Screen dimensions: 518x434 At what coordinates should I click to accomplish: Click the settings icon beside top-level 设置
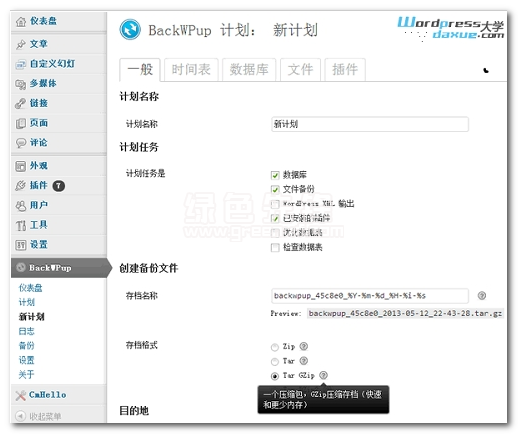tap(21, 245)
